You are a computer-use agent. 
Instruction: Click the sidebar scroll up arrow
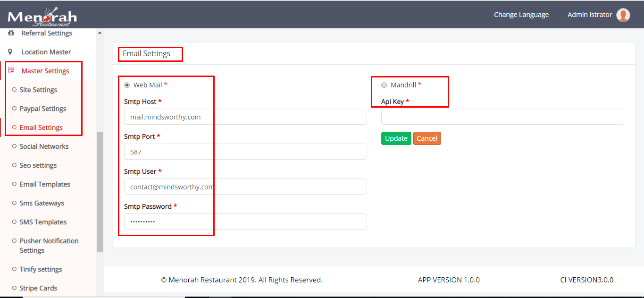point(99,33)
